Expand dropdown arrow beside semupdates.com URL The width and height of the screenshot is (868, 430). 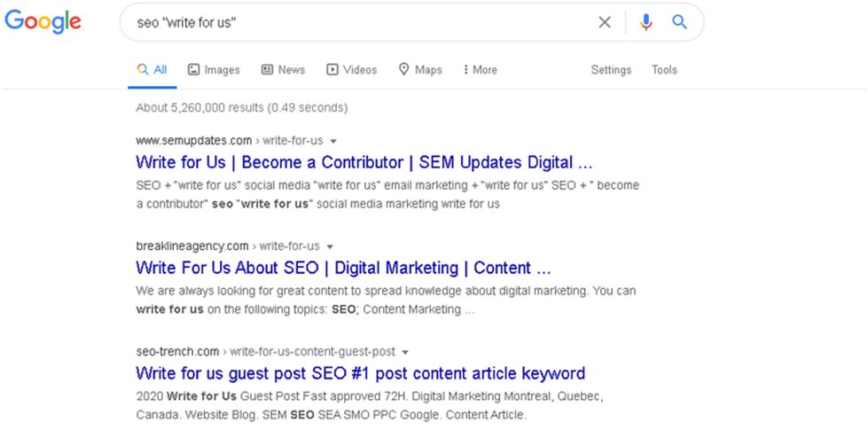coord(333,141)
